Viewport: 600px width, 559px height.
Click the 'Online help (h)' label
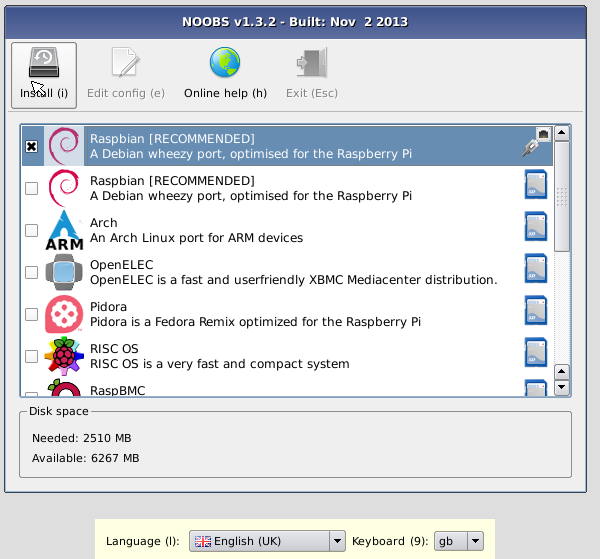[225, 93]
